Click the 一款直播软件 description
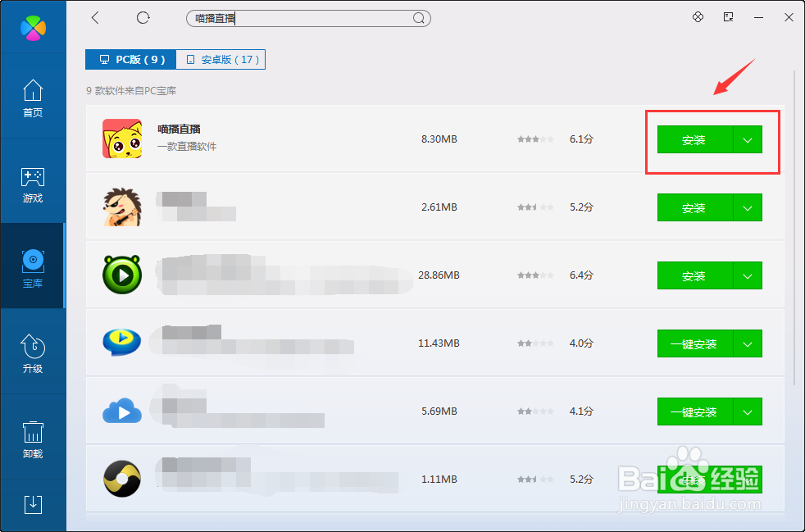 [x=187, y=147]
